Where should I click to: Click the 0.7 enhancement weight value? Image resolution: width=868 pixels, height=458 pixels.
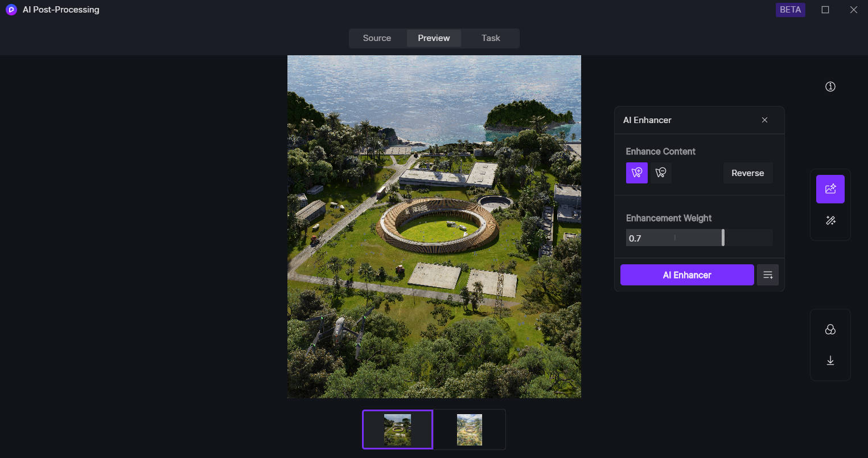pos(635,238)
